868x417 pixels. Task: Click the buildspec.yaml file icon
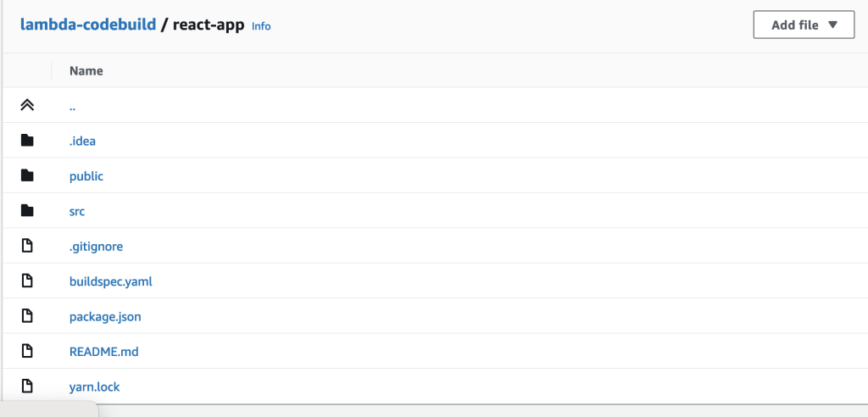click(x=27, y=281)
